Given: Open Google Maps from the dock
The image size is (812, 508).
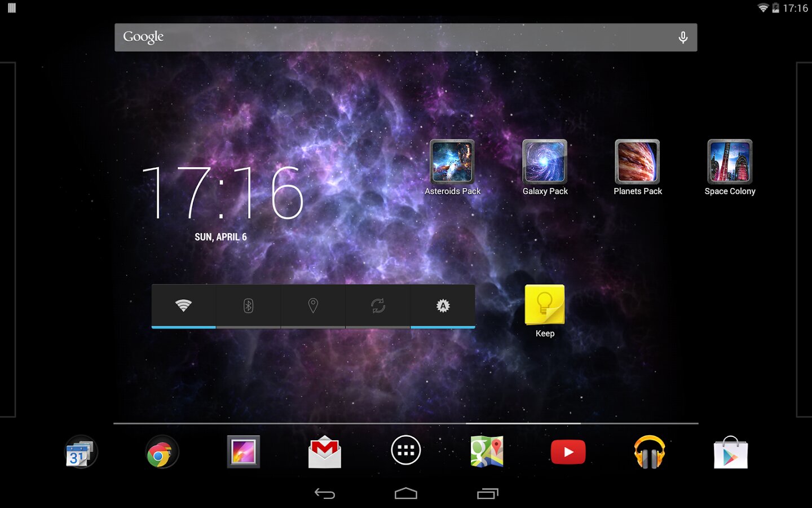Looking at the screenshot, I should click(487, 452).
